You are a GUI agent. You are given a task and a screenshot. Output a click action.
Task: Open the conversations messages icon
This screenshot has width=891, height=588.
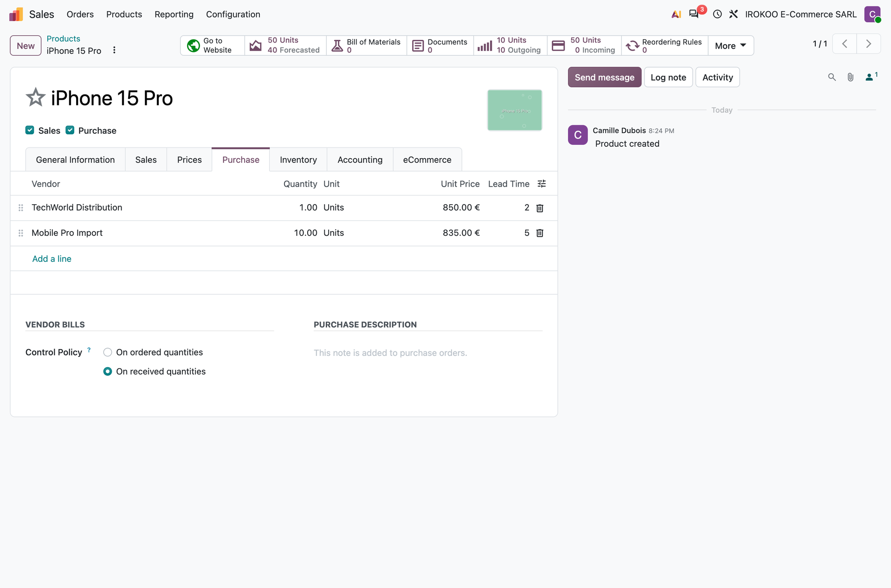[694, 14]
